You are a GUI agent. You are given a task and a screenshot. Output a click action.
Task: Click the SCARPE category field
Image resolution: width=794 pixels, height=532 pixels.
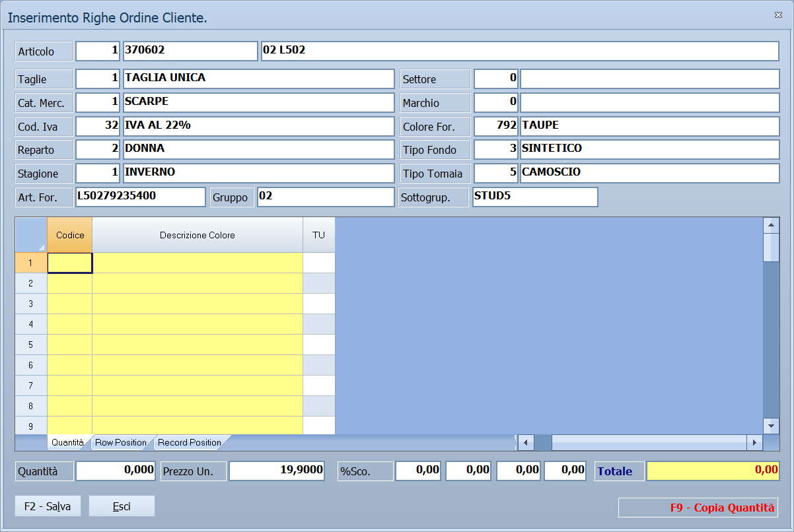pos(259,102)
